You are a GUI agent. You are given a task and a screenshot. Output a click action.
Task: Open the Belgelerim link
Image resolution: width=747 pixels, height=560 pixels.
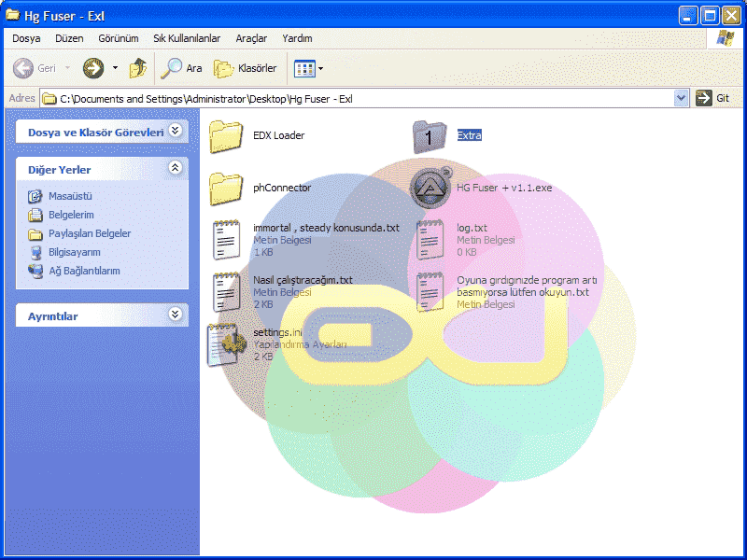pos(71,215)
